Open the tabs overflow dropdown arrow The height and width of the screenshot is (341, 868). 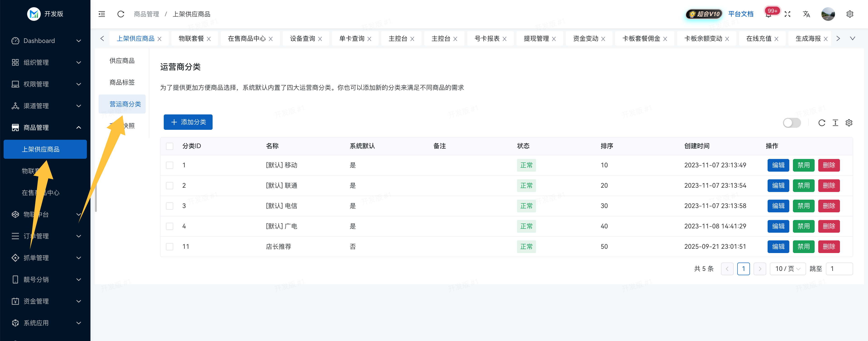click(x=852, y=38)
